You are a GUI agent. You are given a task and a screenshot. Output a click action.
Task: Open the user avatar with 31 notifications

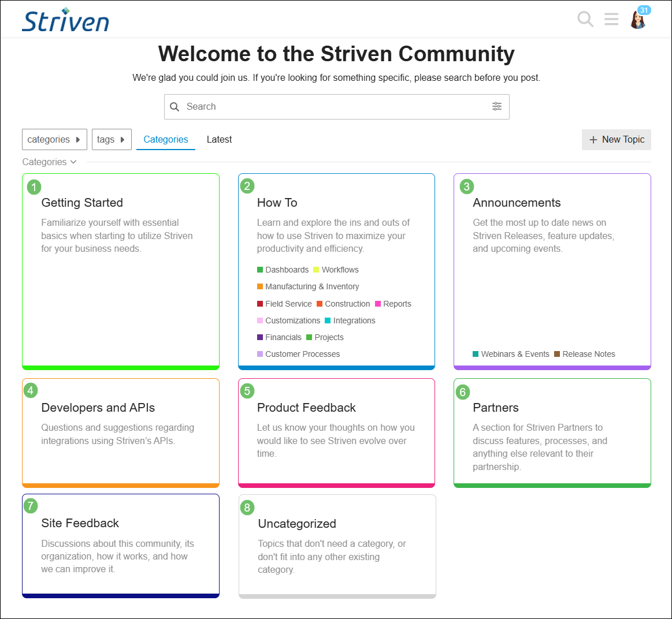[638, 19]
